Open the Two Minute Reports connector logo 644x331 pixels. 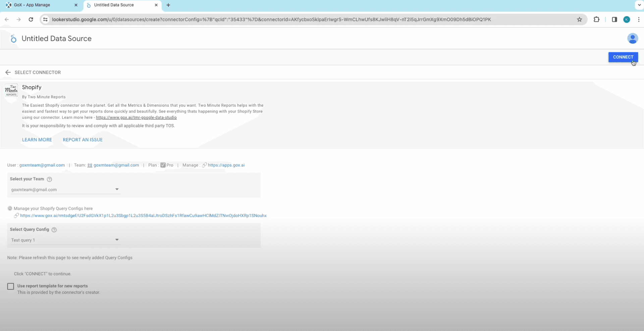tap(11, 90)
